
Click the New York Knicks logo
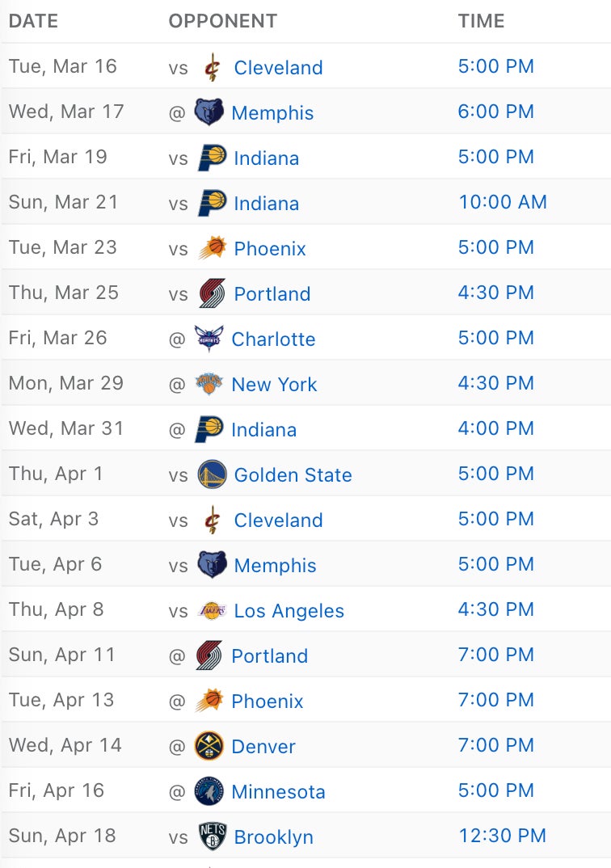tap(209, 384)
